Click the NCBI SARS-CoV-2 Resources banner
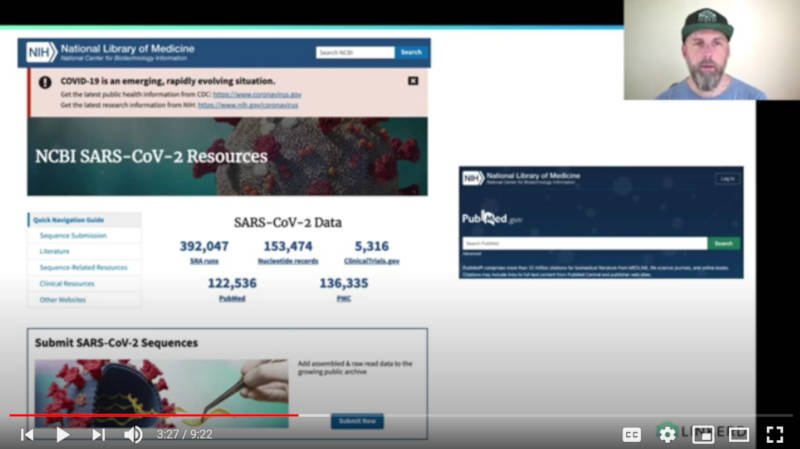Screen dimensions: 800x449 coord(228,157)
